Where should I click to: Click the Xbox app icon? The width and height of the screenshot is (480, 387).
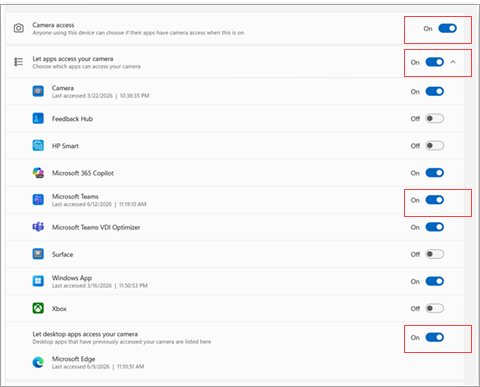38,308
